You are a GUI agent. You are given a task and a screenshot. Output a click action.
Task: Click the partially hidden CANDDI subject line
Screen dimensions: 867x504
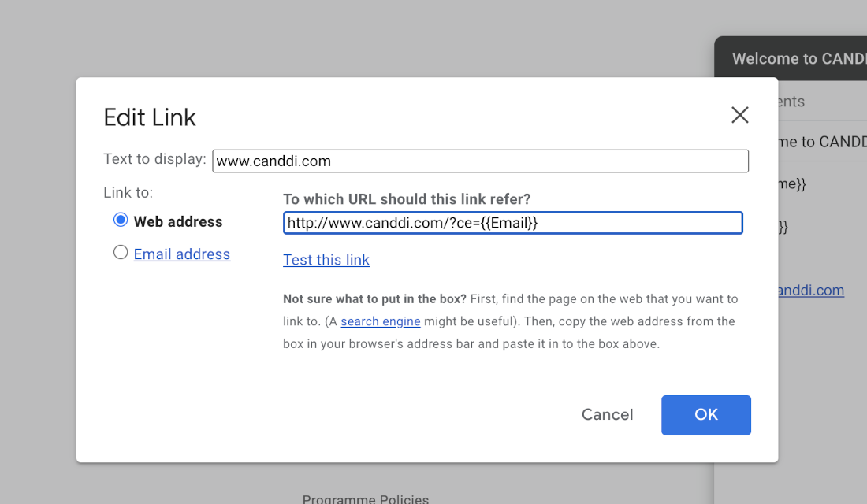pyautogui.click(x=822, y=142)
